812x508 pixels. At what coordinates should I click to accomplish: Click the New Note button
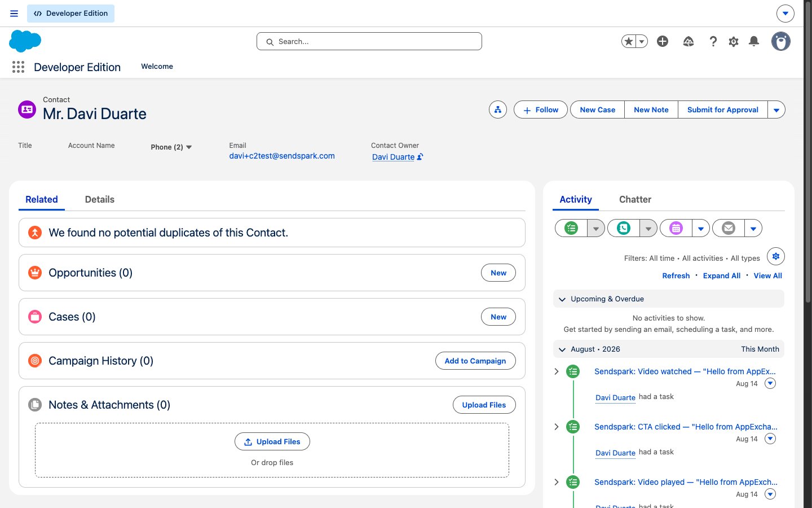click(651, 110)
